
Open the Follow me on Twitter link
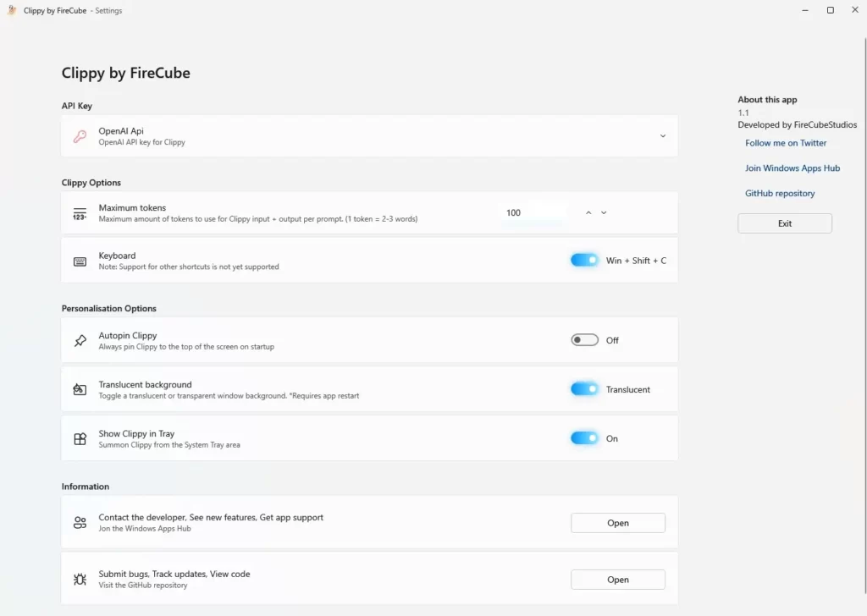[x=785, y=142]
